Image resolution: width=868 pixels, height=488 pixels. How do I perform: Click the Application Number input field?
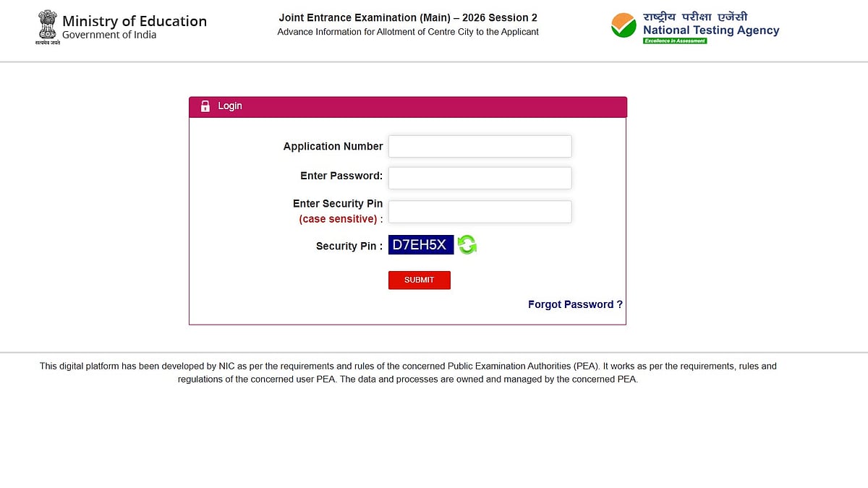pyautogui.click(x=480, y=146)
